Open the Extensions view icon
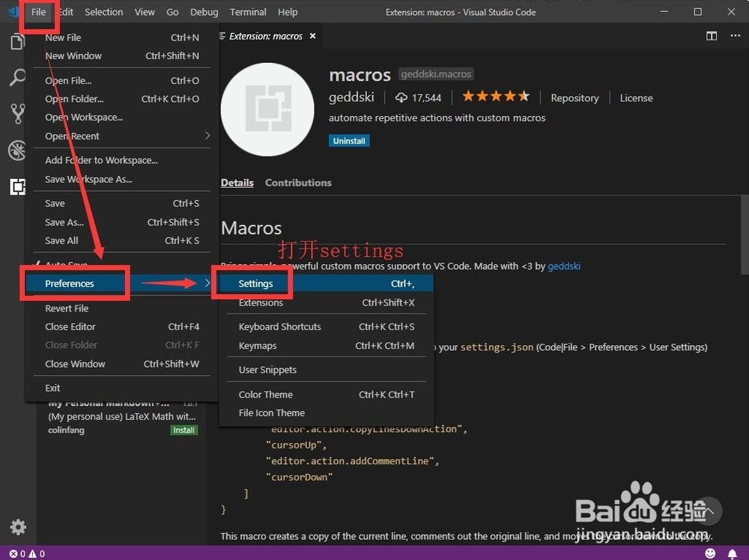Image resolution: width=749 pixels, height=560 pixels. 18,186
